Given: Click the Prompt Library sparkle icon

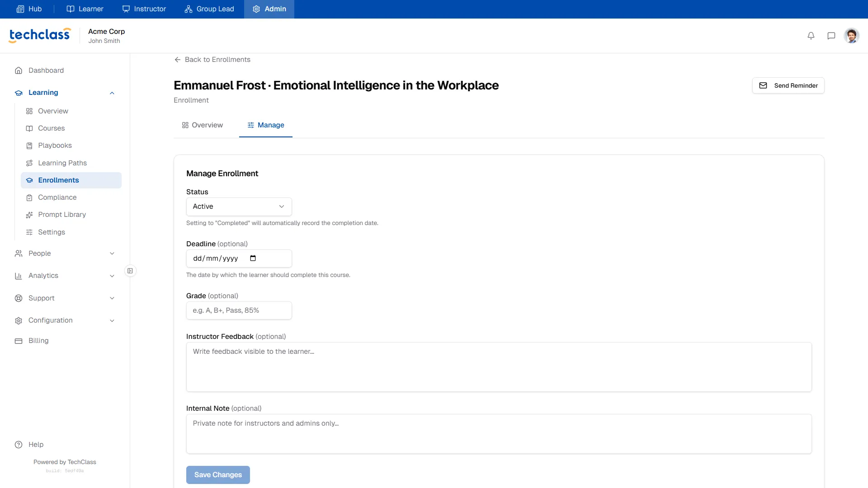Looking at the screenshot, I should [29, 215].
